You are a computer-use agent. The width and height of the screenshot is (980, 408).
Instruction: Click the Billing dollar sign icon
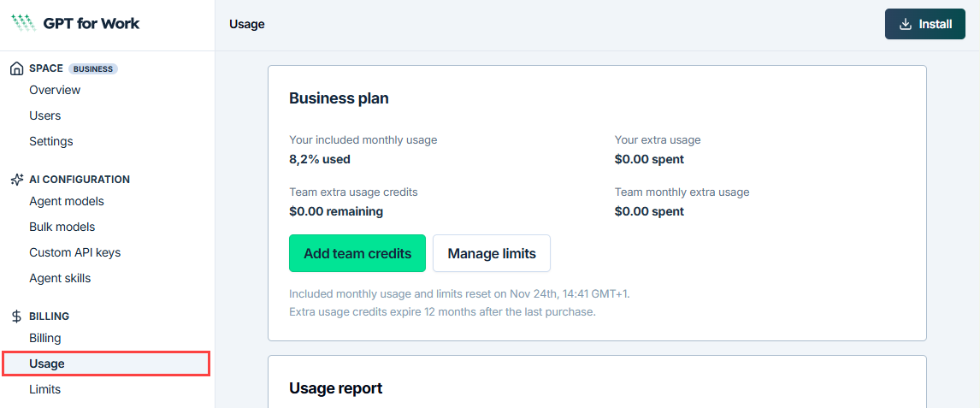tap(17, 316)
